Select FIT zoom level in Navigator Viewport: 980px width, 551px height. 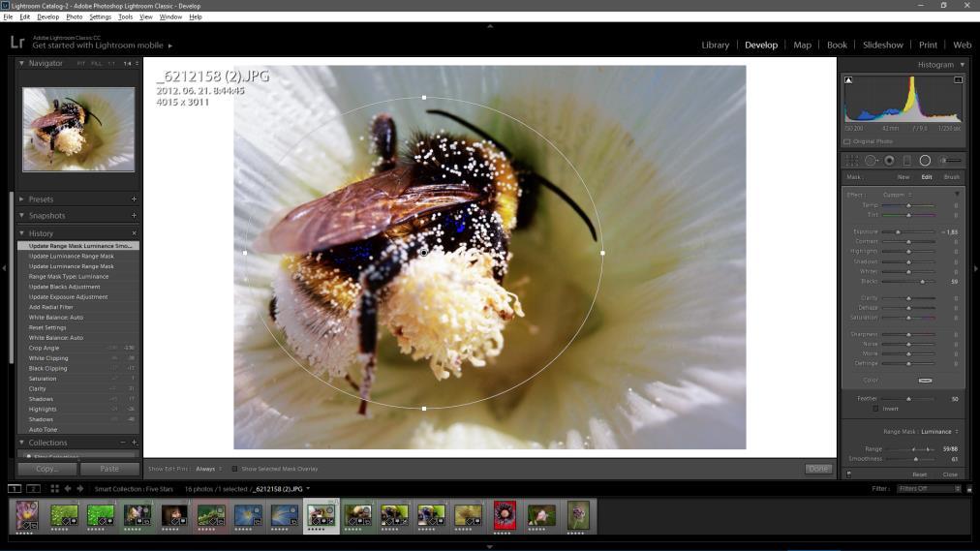81,64
